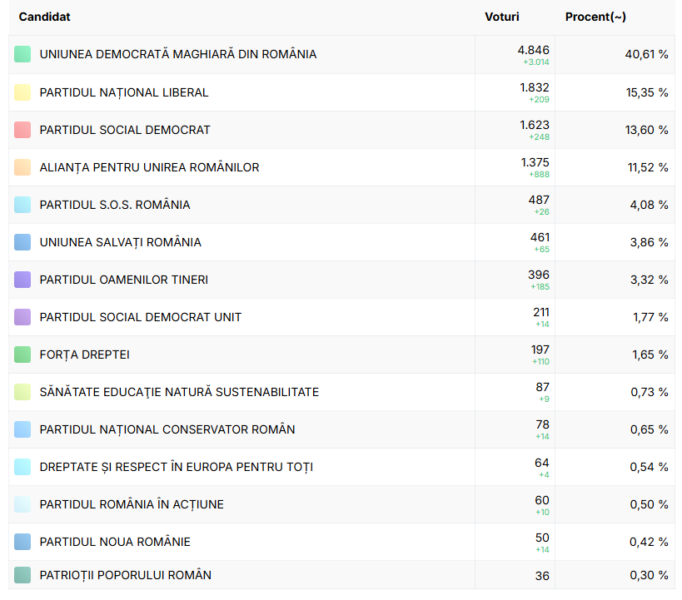The width and height of the screenshot is (682, 600).
Task: Click the 4.846 vote count for UDMR
Action: [533, 49]
